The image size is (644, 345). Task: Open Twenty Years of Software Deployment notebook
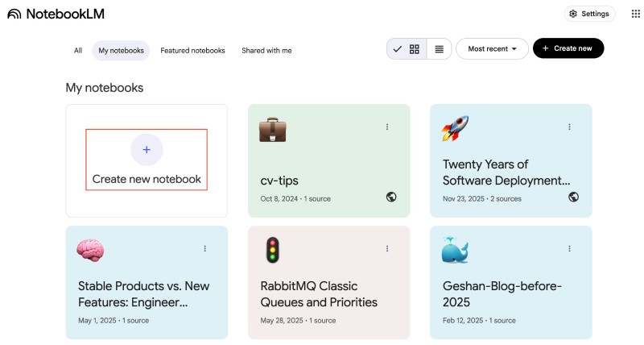tap(506, 172)
